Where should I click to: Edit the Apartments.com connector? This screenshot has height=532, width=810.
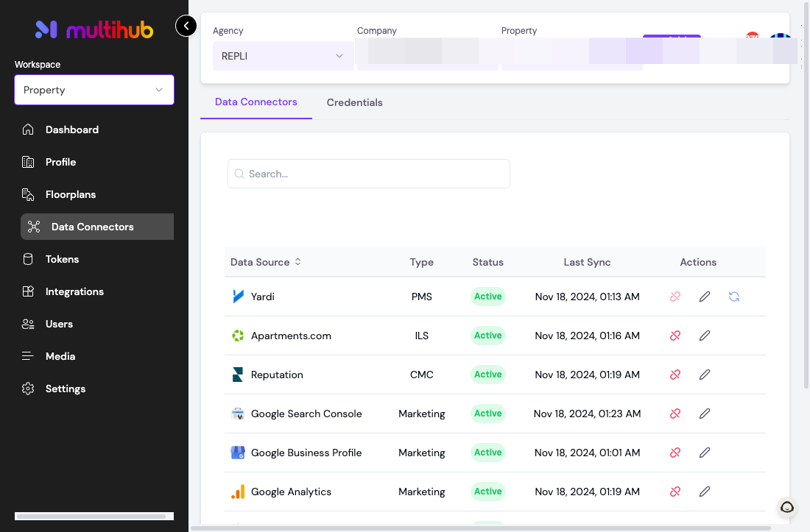705,336
